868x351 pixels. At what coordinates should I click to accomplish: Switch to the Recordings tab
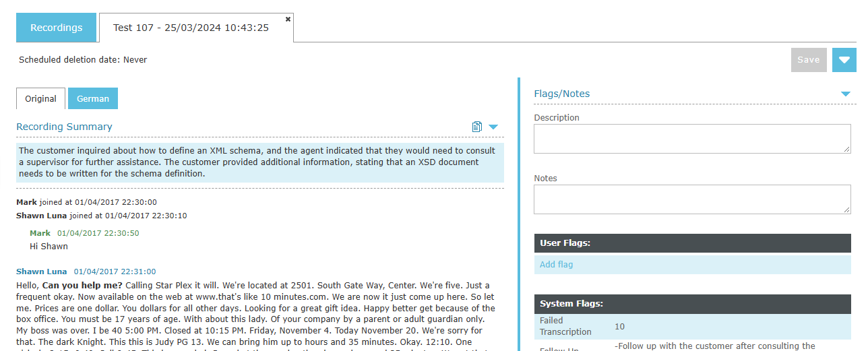coord(57,28)
